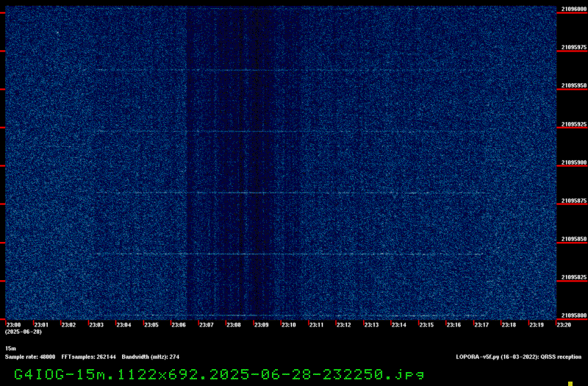Click the 23:07 time axis label
The height and width of the screenshot is (386, 588).
coord(207,325)
